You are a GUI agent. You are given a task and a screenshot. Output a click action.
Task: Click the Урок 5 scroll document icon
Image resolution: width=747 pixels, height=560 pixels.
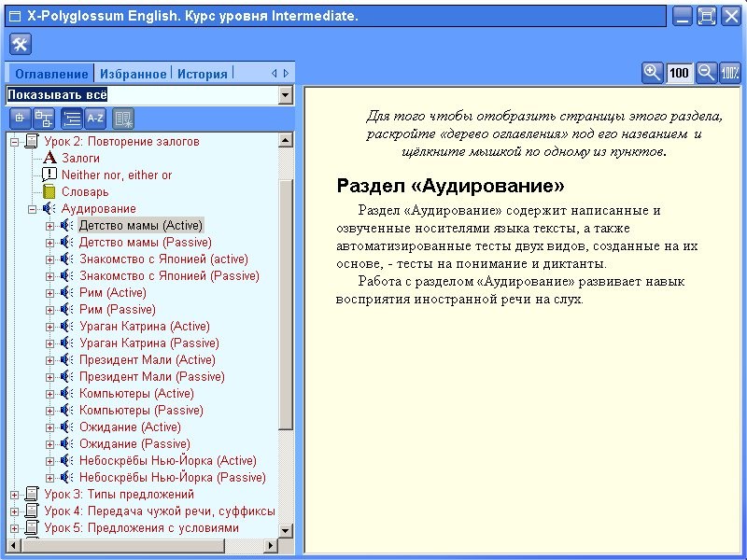pyautogui.click(x=32, y=527)
